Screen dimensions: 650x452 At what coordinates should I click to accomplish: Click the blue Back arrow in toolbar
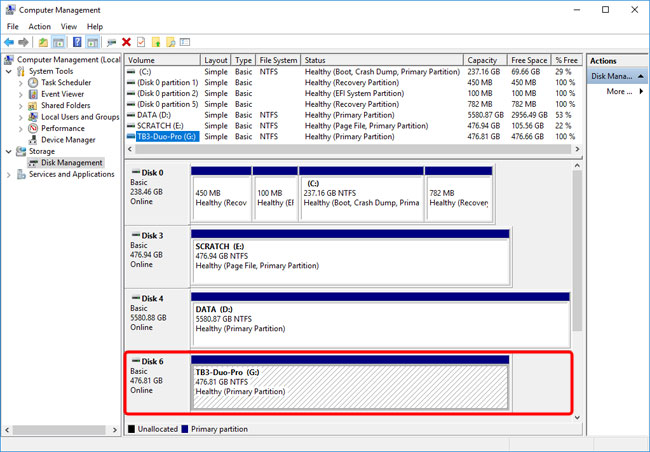[9, 42]
